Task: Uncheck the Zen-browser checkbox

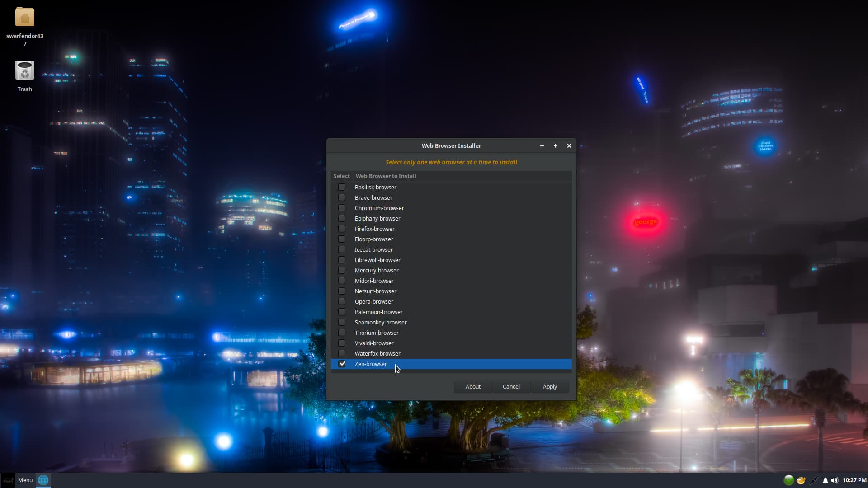Action: [342, 364]
